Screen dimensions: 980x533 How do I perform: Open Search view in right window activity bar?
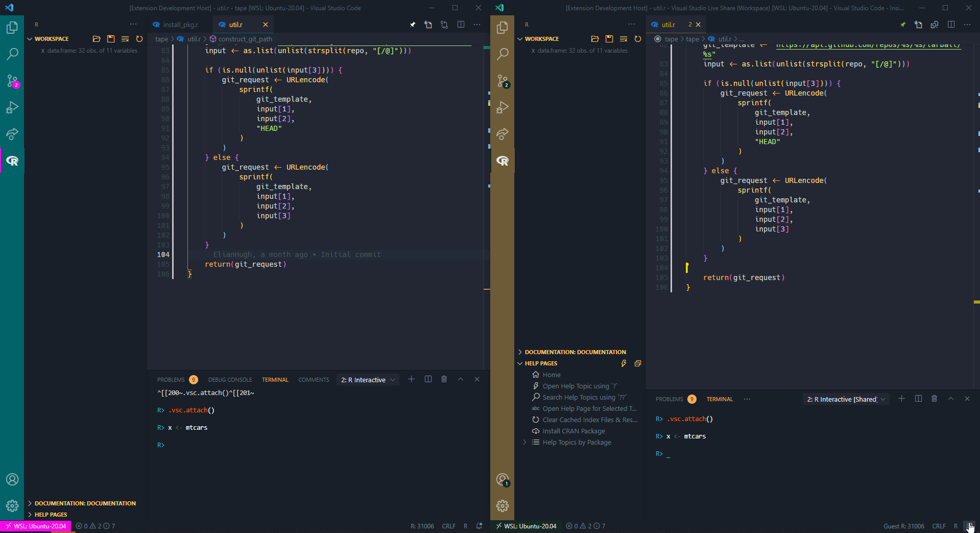tap(503, 54)
